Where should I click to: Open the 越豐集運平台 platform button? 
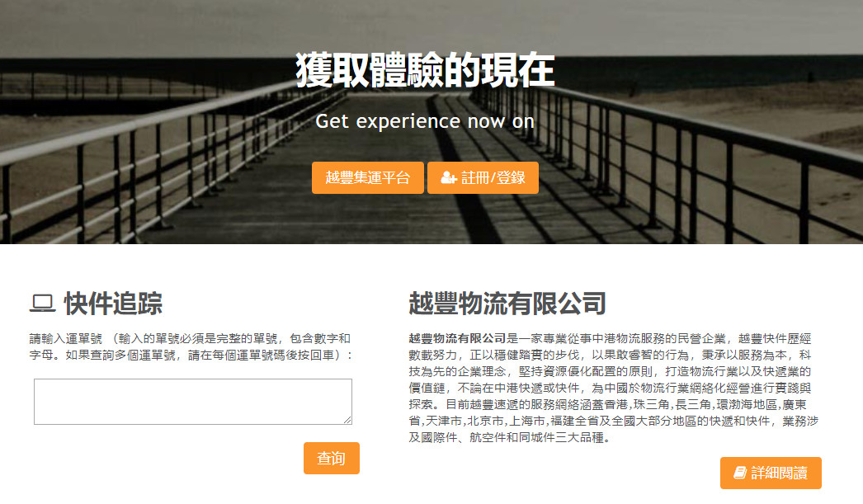tap(368, 177)
